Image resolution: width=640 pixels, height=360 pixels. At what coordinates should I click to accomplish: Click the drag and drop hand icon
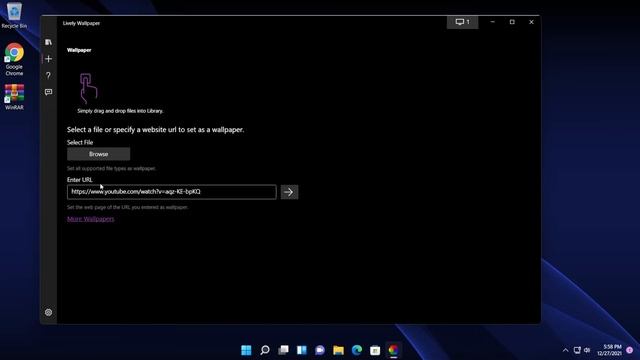coord(88,88)
